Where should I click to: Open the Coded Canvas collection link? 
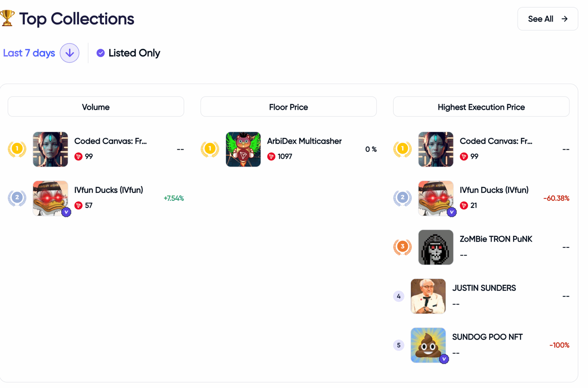click(x=110, y=141)
